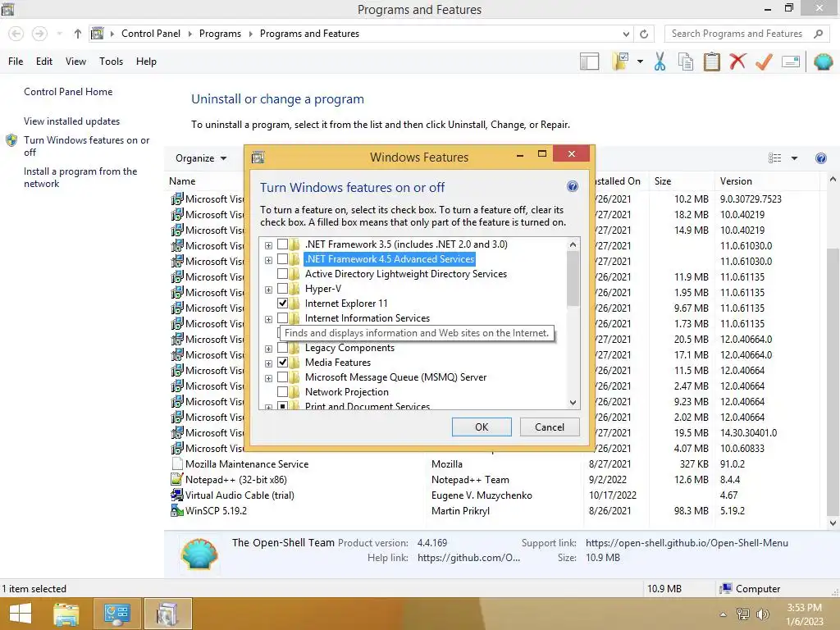Expand the Media Features node

coord(268,363)
